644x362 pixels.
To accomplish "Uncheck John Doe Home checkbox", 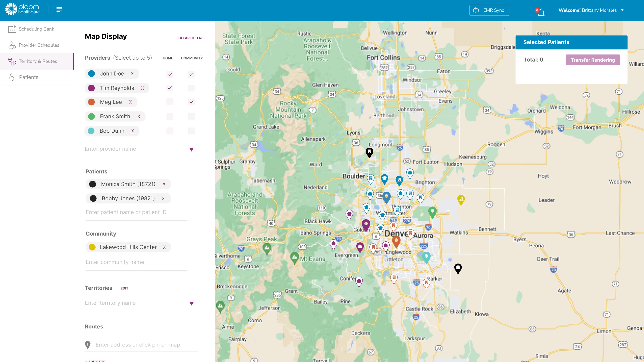I will pyautogui.click(x=170, y=74).
